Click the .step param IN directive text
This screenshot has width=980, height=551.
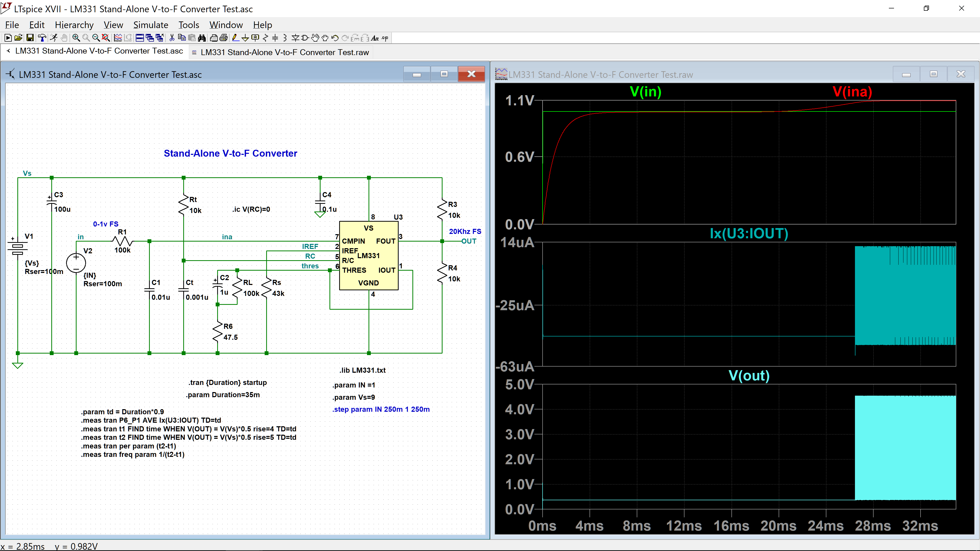(x=381, y=409)
